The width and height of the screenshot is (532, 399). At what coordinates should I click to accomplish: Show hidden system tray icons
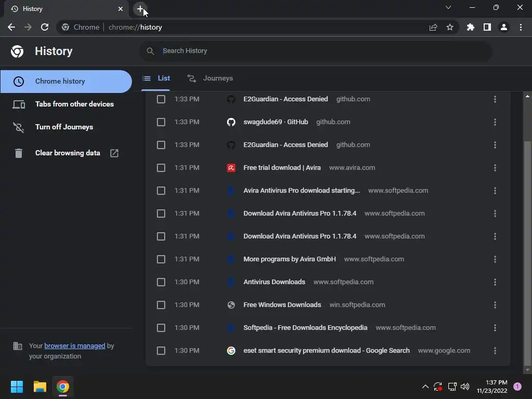(x=425, y=387)
